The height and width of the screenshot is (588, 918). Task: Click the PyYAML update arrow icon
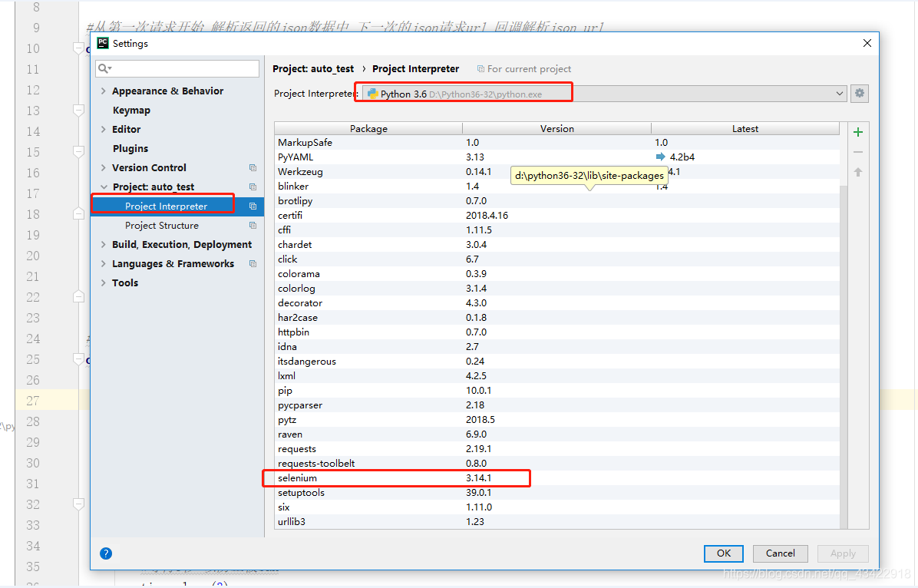[660, 157]
